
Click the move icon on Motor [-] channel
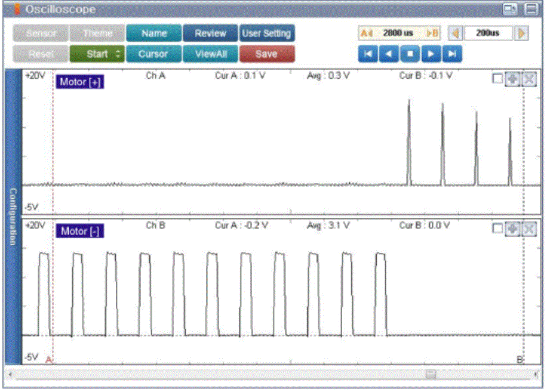tap(512, 229)
